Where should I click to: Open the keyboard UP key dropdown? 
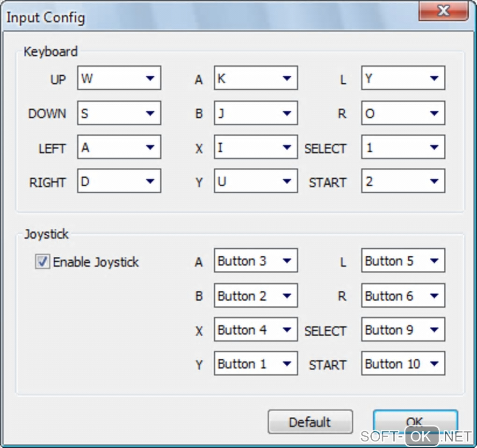[x=119, y=78]
